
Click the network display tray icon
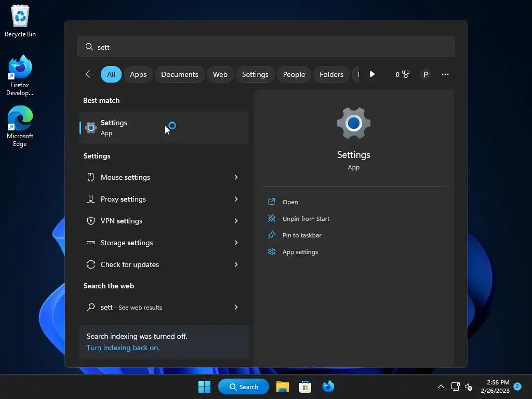455,387
